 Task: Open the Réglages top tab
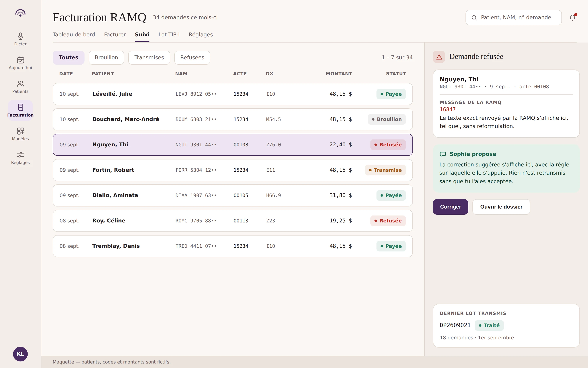tap(201, 35)
